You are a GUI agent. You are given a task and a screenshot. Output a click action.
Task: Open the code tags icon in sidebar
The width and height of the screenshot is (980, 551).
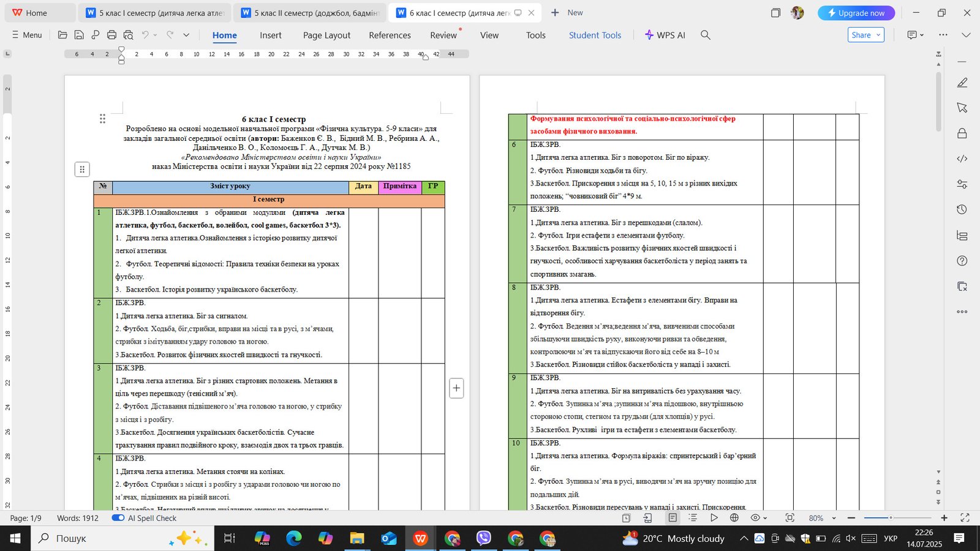(962, 159)
